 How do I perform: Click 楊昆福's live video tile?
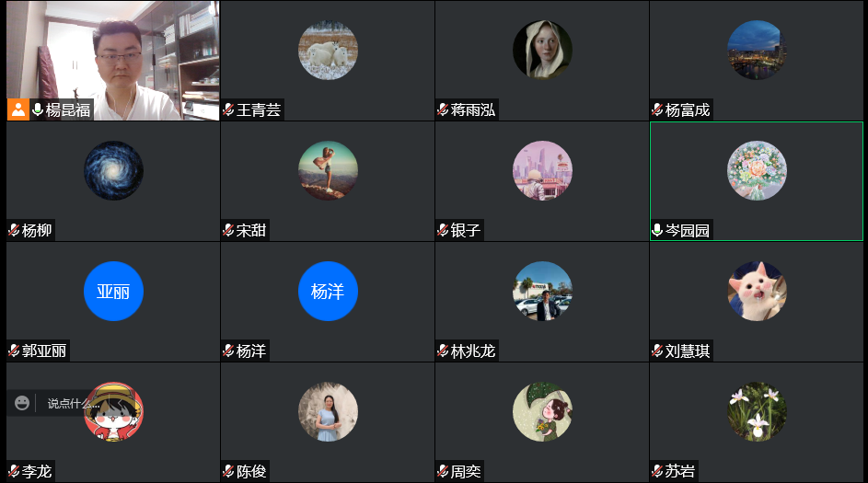click(x=113, y=61)
